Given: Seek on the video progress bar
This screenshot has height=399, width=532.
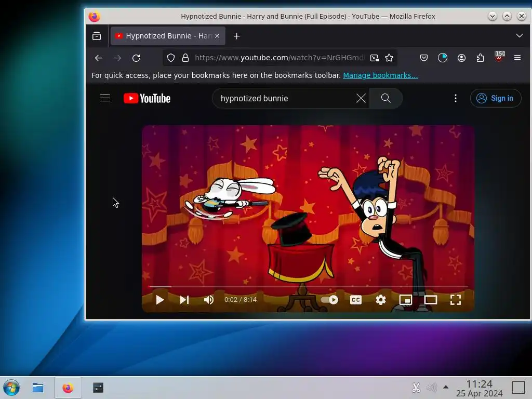Looking at the screenshot, I should [308, 287].
